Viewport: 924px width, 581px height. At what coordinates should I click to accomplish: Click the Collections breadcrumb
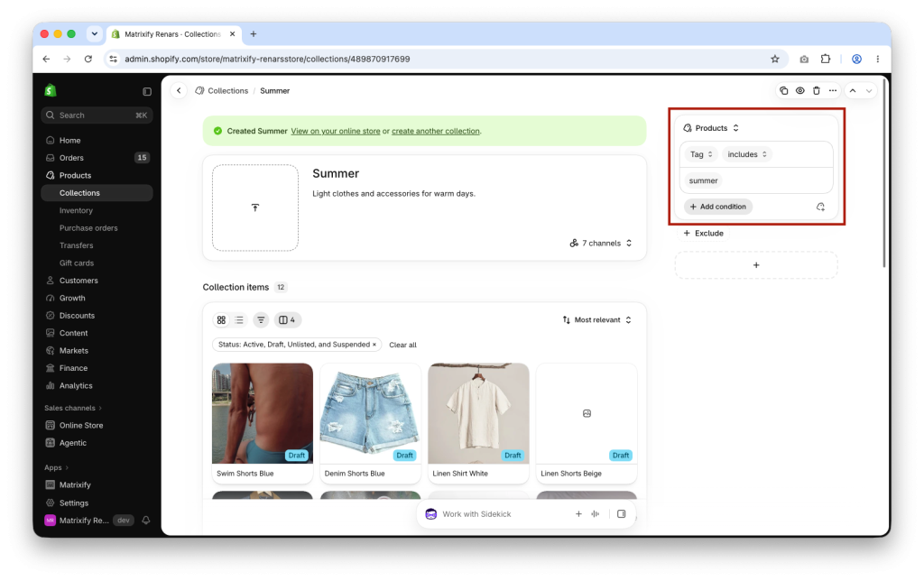click(227, 91)
